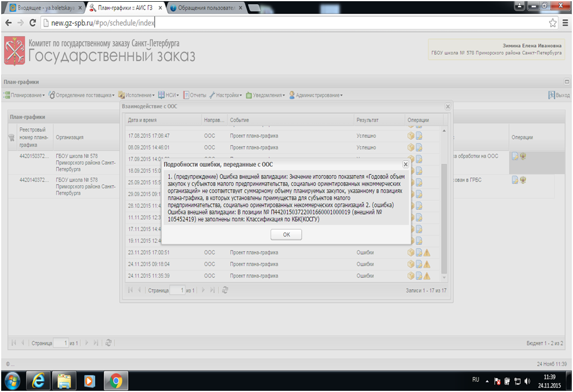Open the Отчеты section
This screenshot has width=573, height=392.
[195, 95]
